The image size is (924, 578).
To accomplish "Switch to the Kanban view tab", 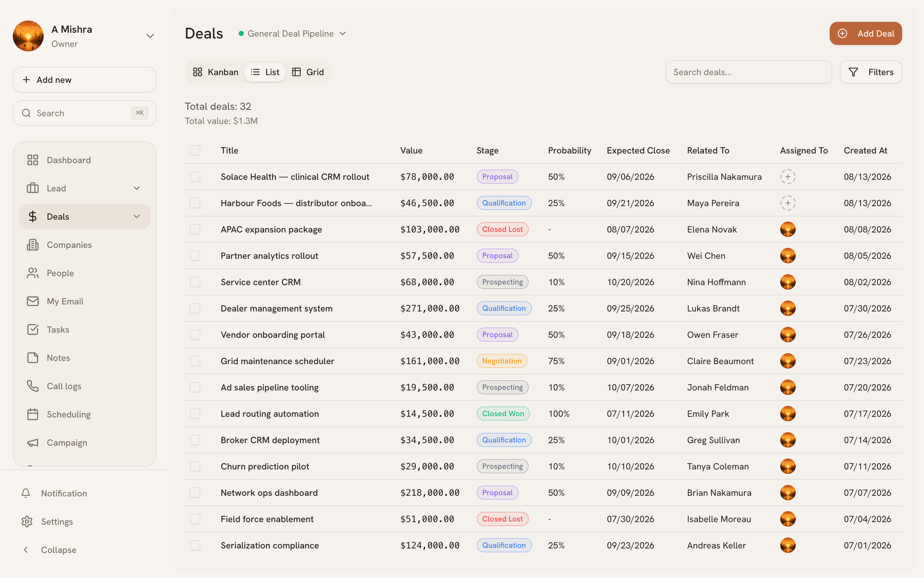I will [x=216, y=72].
